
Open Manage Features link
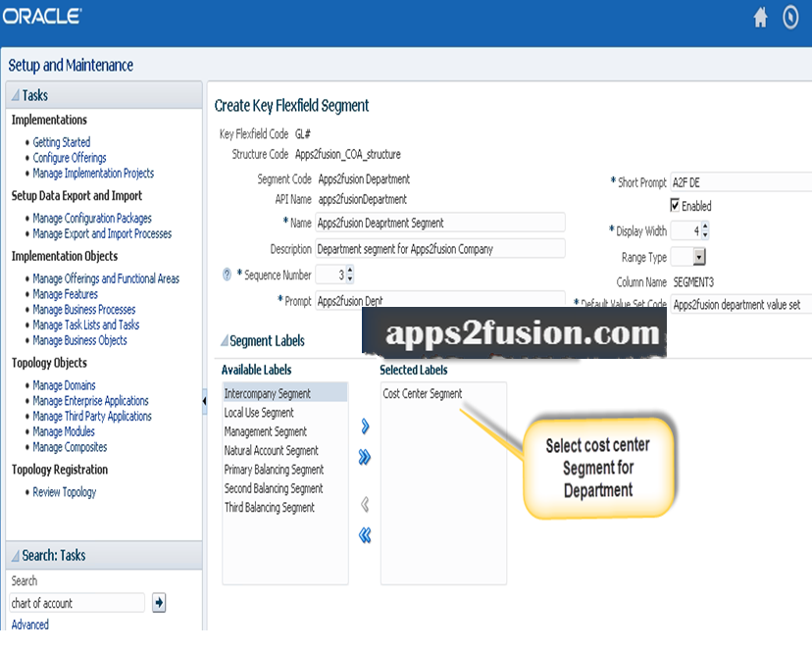pos(66,294)
